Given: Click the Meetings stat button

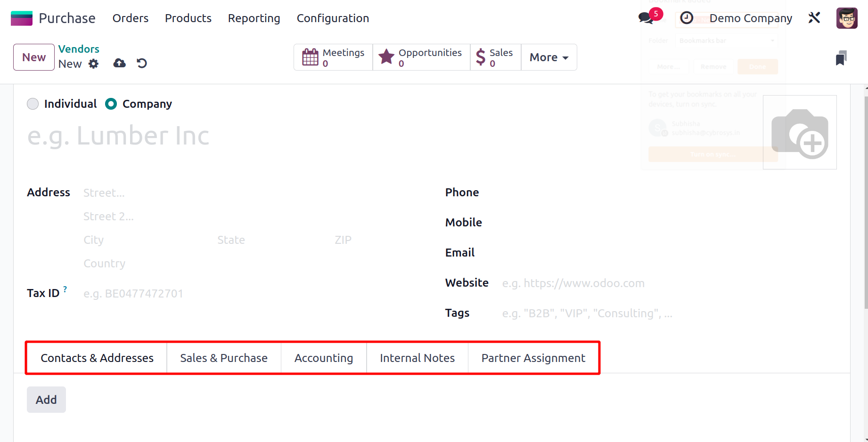Looking at the screenshot, I should click(x=333, y=57).
